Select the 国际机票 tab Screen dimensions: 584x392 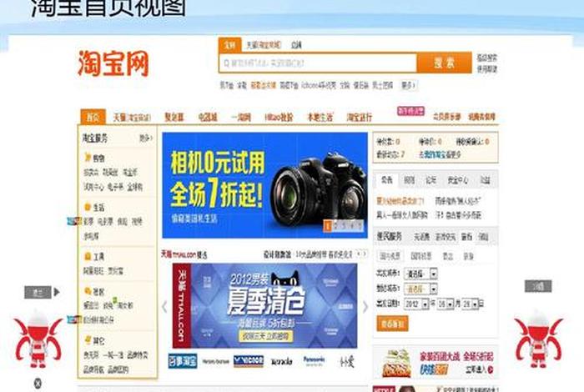coord(420,256)
